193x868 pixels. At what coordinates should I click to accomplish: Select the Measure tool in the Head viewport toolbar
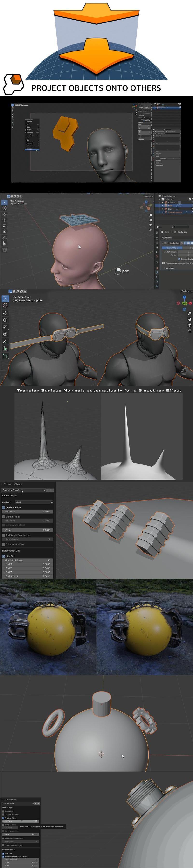pos(4,243)
